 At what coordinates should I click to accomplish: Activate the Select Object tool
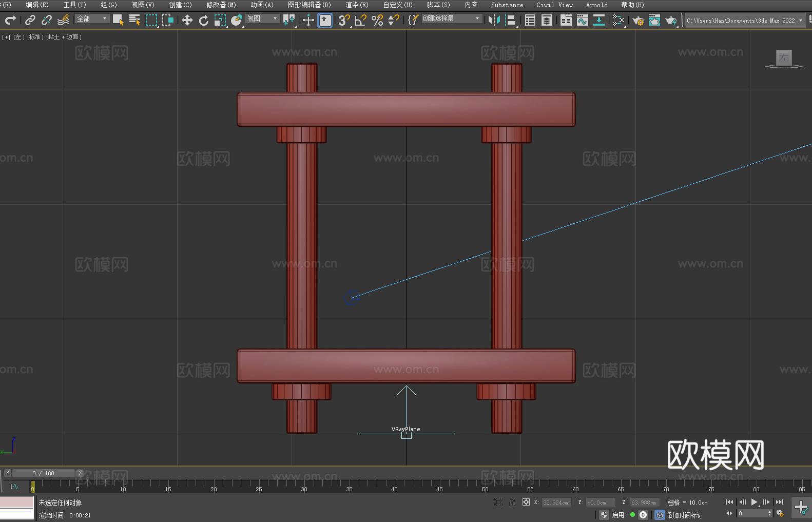118,20
